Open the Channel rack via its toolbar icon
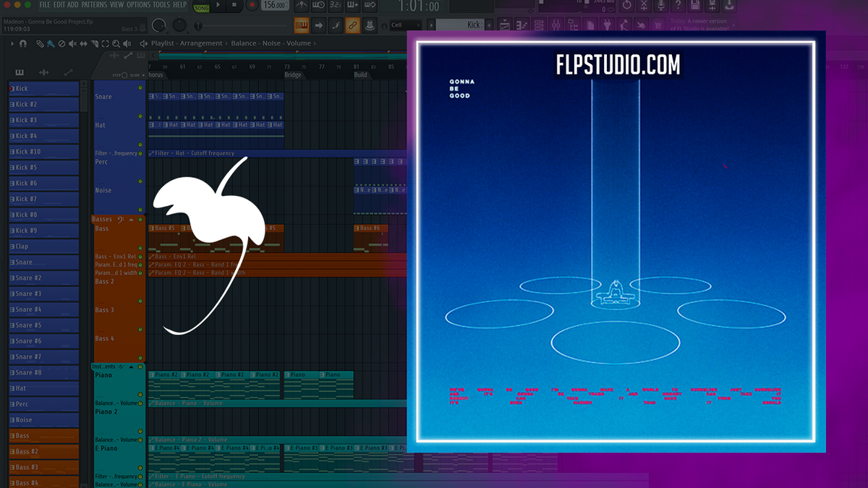 [x=301, y=25]
